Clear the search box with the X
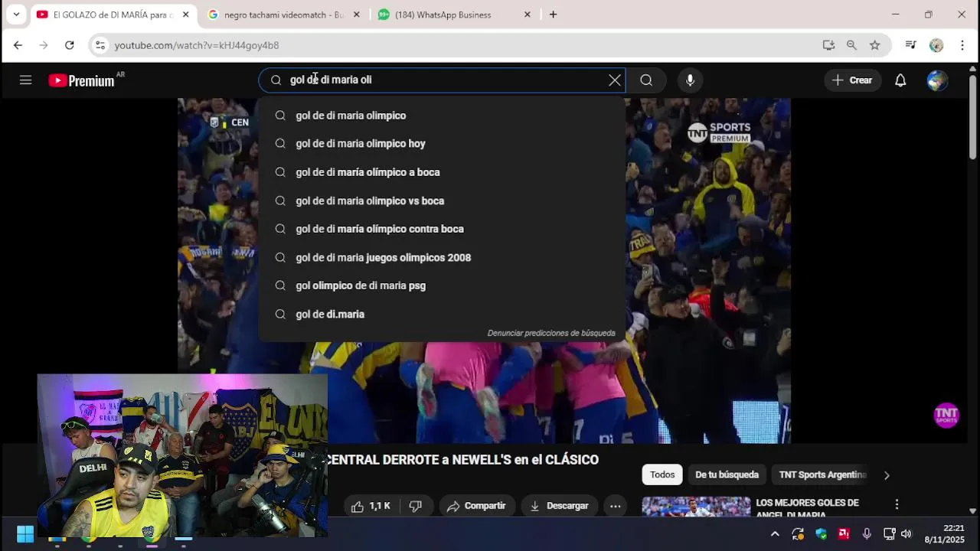Screen dimensions: 980x551 click(x=614, y=80)
